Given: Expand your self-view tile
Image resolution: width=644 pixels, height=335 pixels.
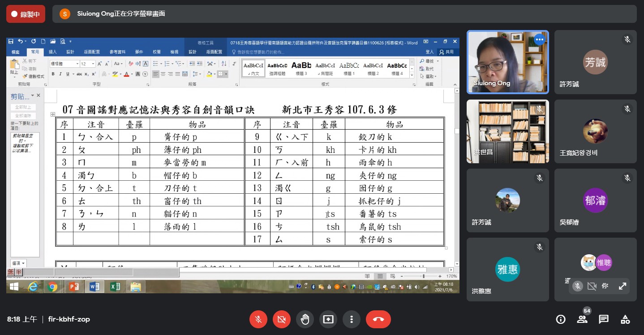Looking at the screenshot, I should 623,286.
